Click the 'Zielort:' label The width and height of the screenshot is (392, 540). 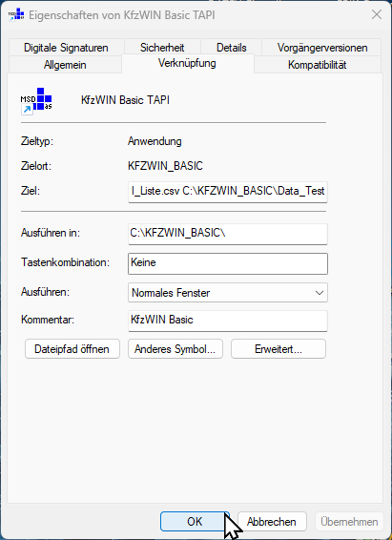coord(36,166)
